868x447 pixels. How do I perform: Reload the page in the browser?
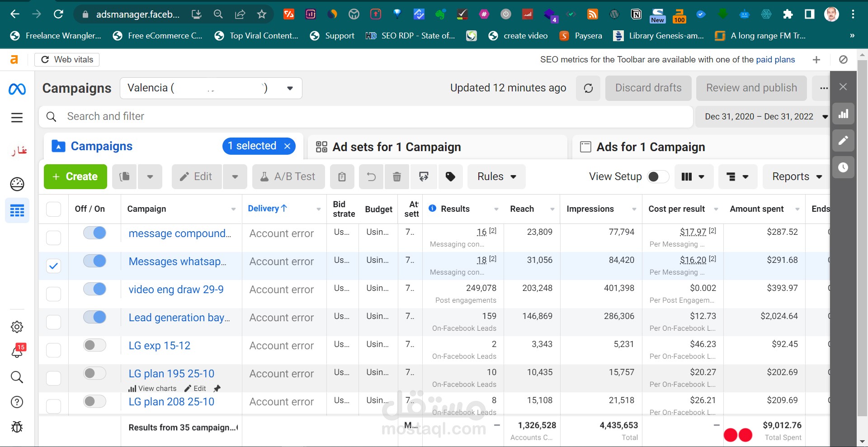pos(58,14)
